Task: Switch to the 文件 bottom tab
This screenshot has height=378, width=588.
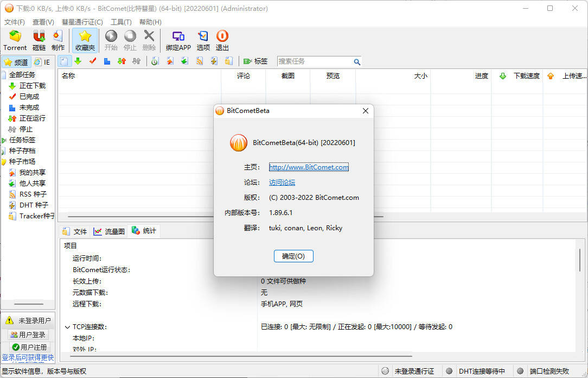Action: coord(75,231)
